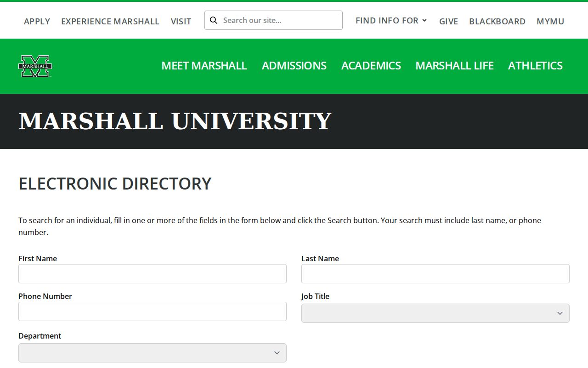Screen dimensions: 588x368
Task: Open the Department dropdown
Action: 153,353
